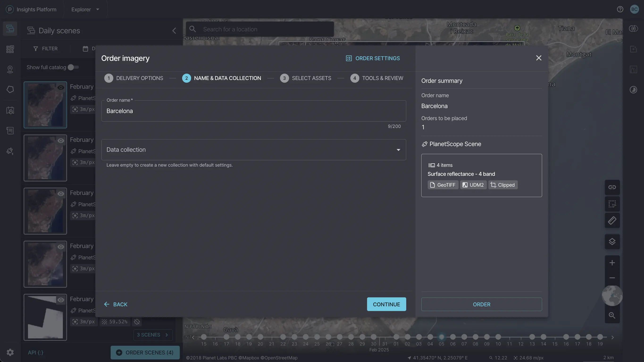
Task: Click the date calendar icon beside Filter
Action: 85,49
